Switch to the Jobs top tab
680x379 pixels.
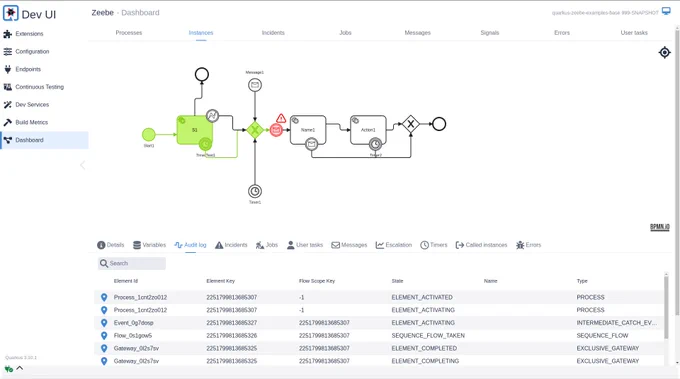click(345, 33)
